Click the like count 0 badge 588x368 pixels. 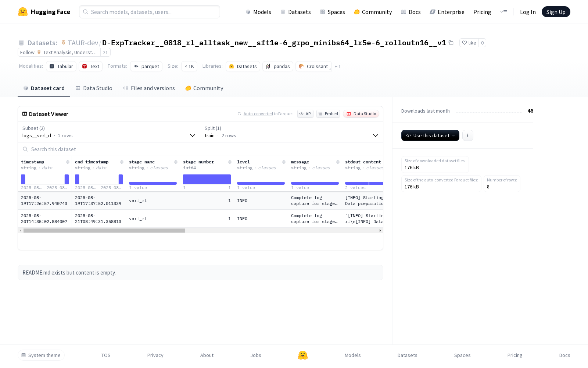point(483,43)
